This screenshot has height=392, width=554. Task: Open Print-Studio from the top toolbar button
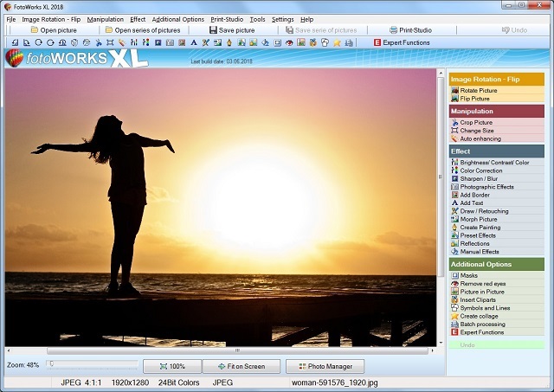[410, 30]
